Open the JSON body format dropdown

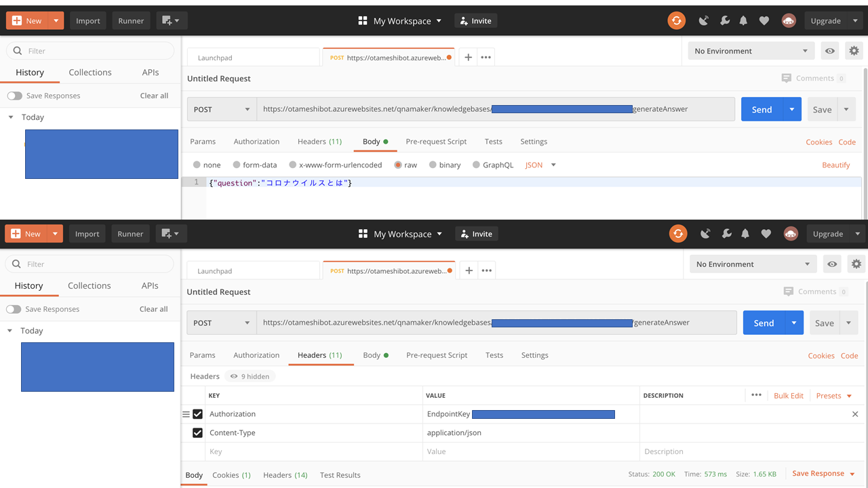(x=540, y=165)
